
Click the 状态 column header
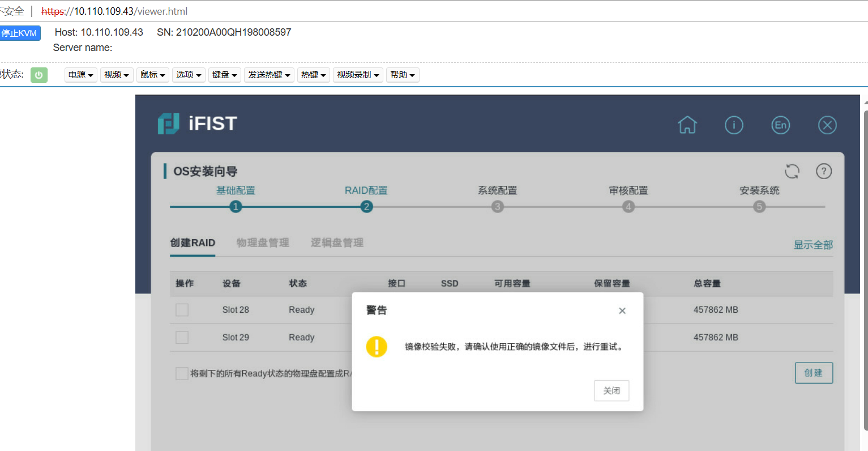tap(298, 284)
